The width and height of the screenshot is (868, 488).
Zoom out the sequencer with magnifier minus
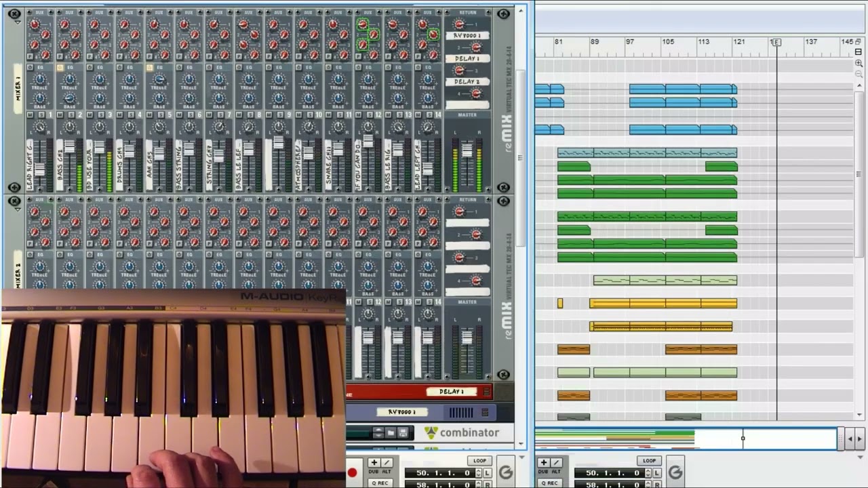pyautogui.click(x=859, y=74)
